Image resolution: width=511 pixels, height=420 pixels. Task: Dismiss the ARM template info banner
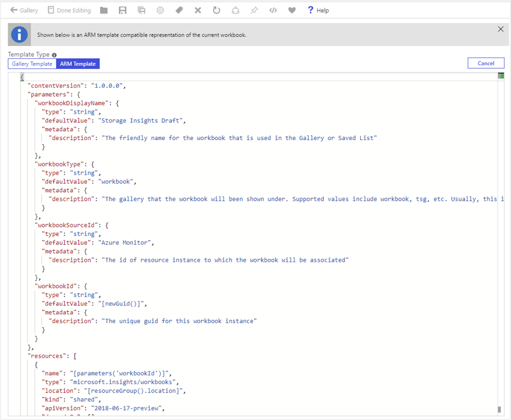500,29
